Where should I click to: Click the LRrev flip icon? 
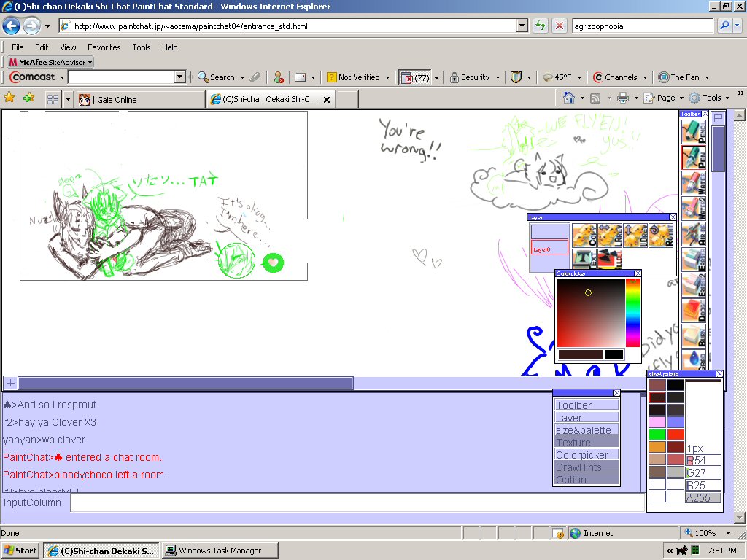(x=610, y=236)
